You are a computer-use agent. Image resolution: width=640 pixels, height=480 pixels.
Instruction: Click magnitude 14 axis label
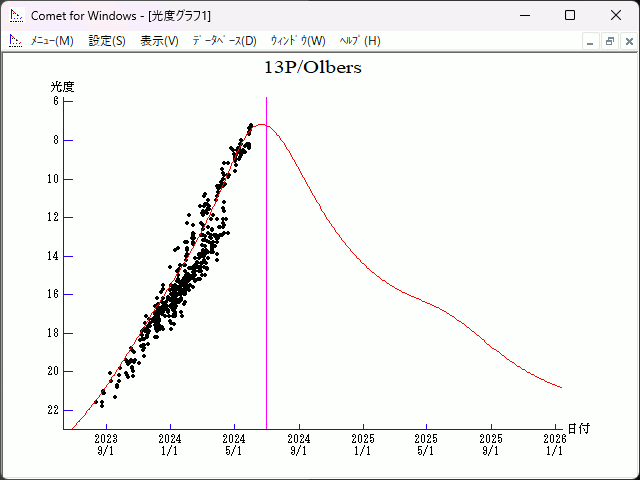[53, 256]
